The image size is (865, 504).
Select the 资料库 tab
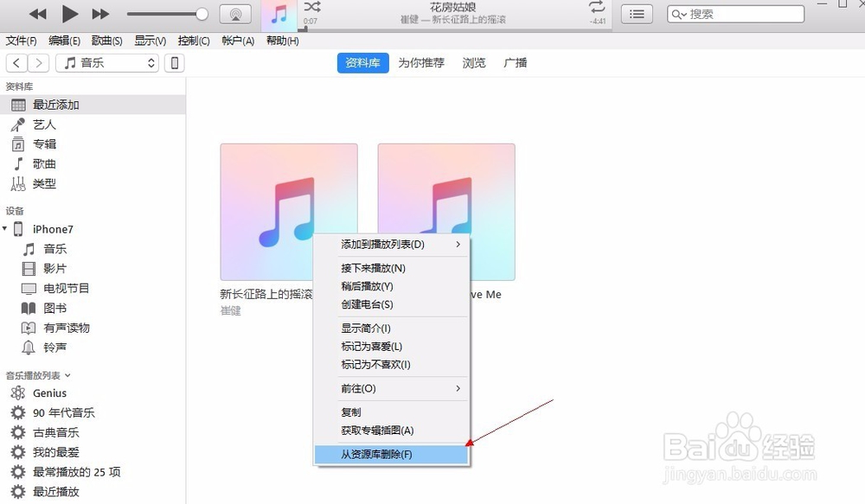[x=363, y=63]
